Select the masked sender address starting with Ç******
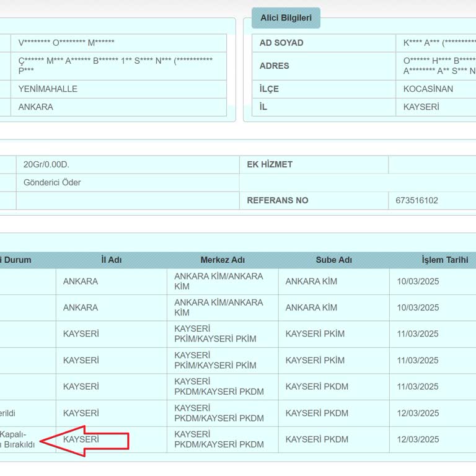The height and width of the screenshot is (476, 476). 115,66
